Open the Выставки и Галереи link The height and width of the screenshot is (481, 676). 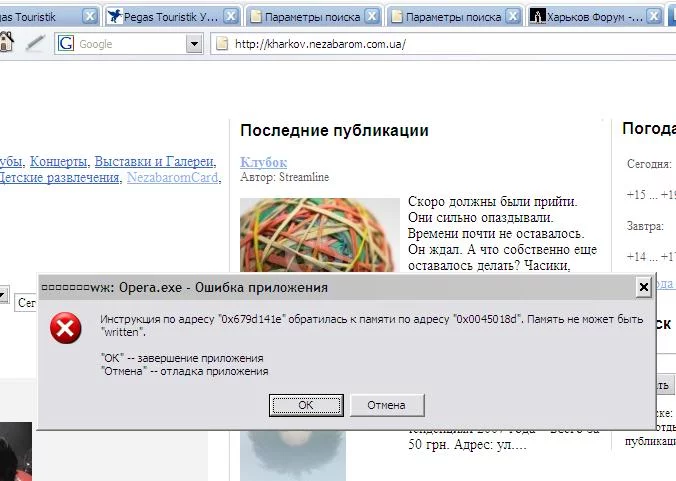coord(154,162)
